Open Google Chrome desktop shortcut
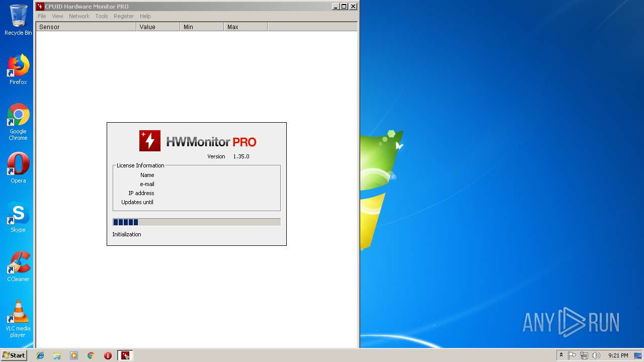This screenshot has height=362, width=644. [18, 122]
